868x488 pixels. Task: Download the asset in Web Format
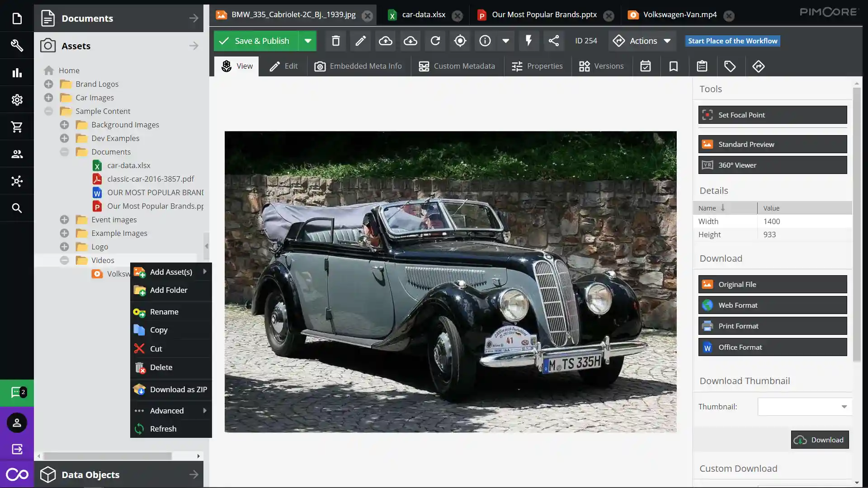pyautogui.click(x=772, y=305)
